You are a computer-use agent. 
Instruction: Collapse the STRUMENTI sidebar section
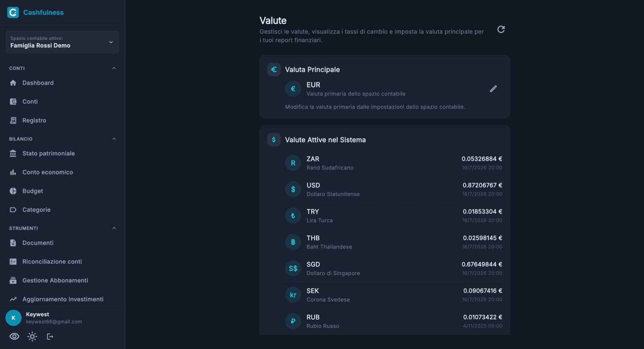[114, 228]
